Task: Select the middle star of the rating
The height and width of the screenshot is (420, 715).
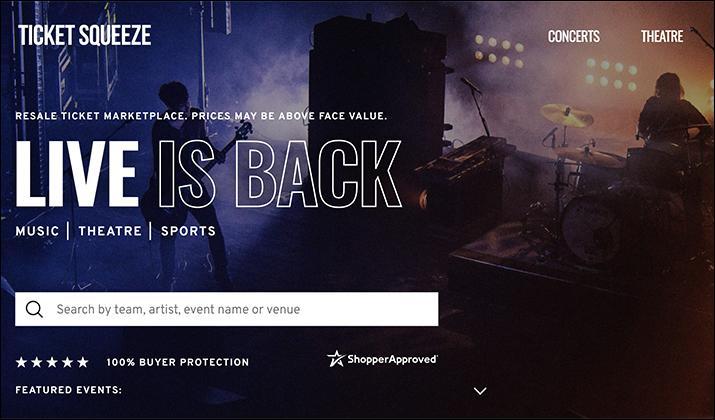Action: pos(52,363)
